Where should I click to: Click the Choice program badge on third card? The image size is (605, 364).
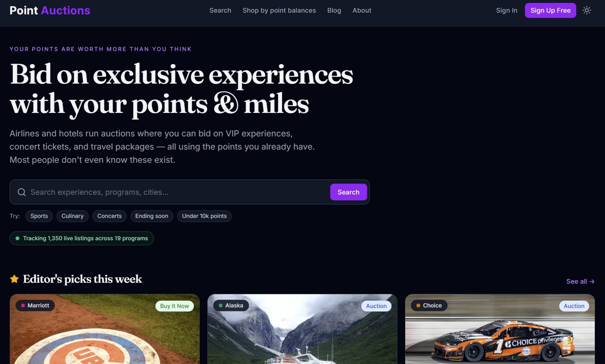pos(429,305)
